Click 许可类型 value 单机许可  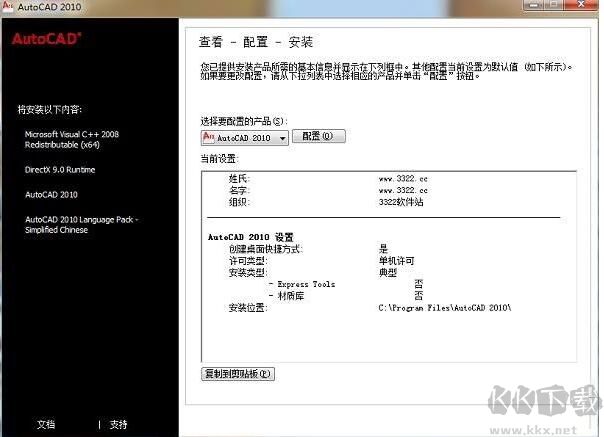[x=396, y=261]
